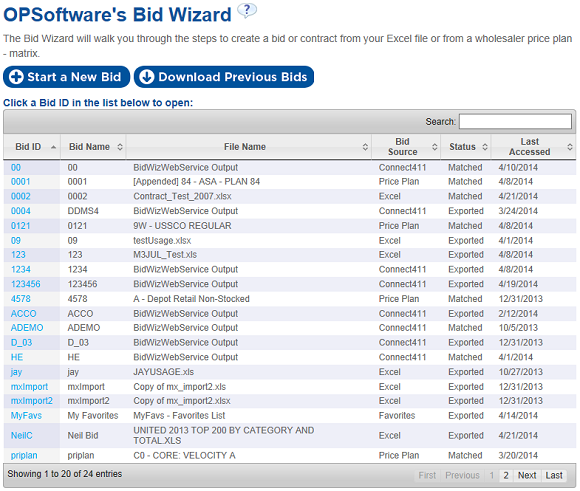This screenshot has width=580, height=491.
Task: Click the download arrow icon on Download Previous Bids
Action: click(x=147, y=77)
